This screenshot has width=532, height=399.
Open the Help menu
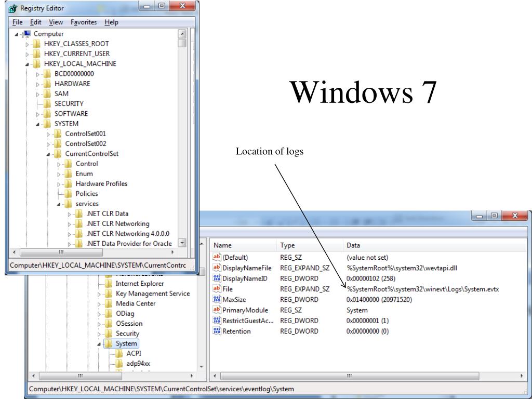pos(111,22)
